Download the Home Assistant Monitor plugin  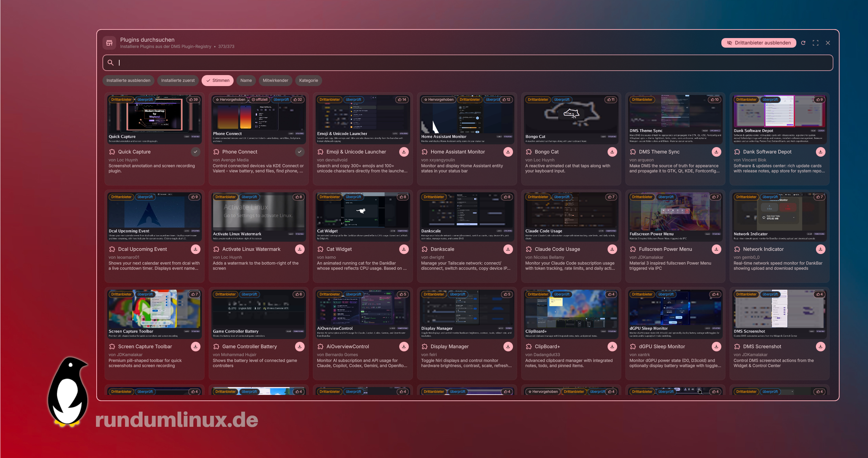pyautogui.click(x=508, y=152)
